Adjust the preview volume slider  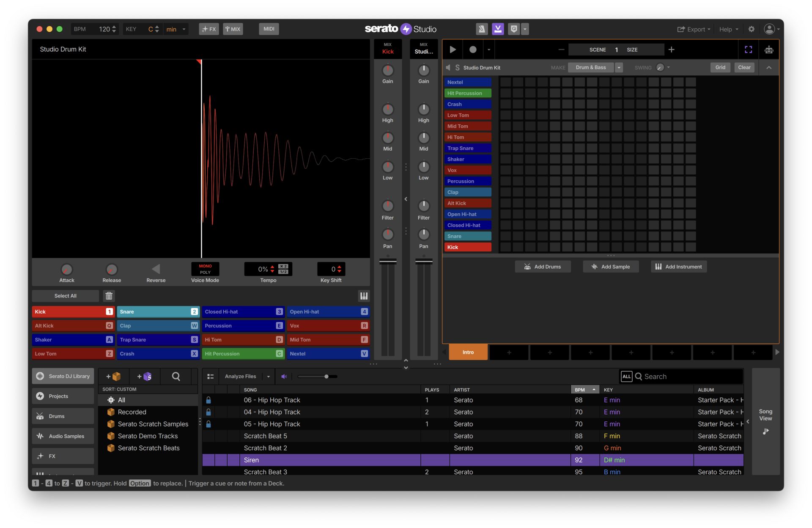(x=326, y=377)
